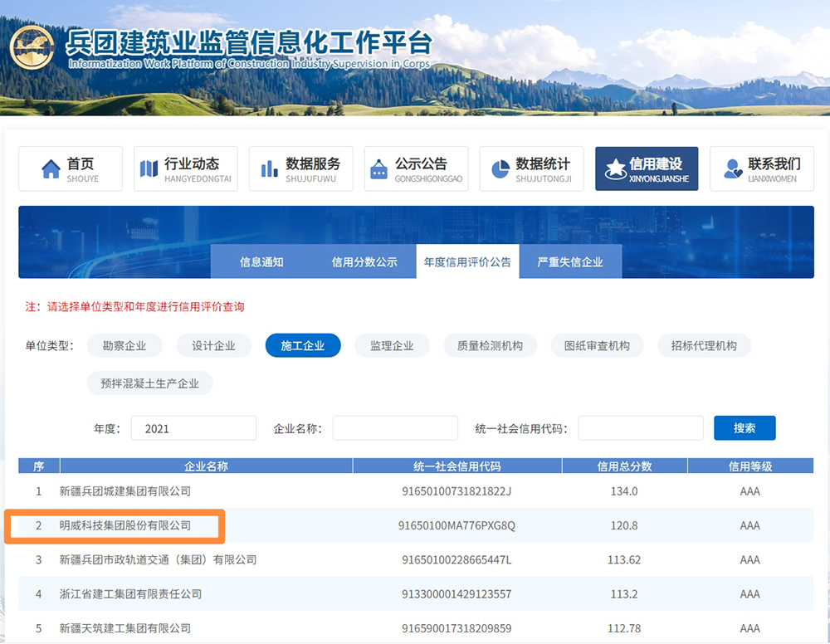Open the 严重失信企业 tab
830x644 pixels.
click(570, 262)
